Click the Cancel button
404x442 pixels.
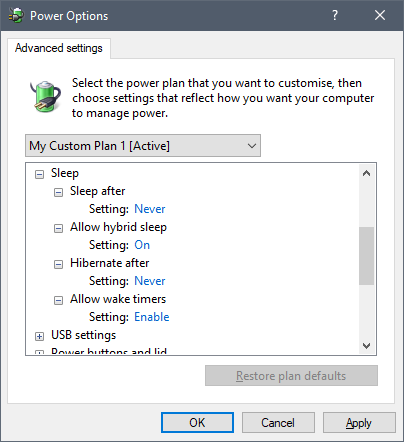click(x=278, y=423)
